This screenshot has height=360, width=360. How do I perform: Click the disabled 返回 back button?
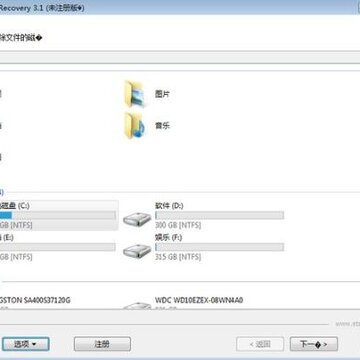coord(260,344)
